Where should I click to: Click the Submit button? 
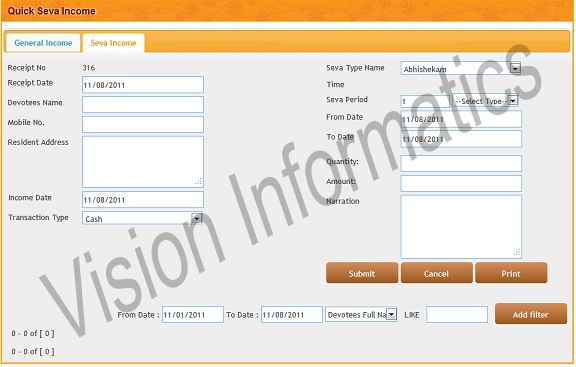point(362,273)
